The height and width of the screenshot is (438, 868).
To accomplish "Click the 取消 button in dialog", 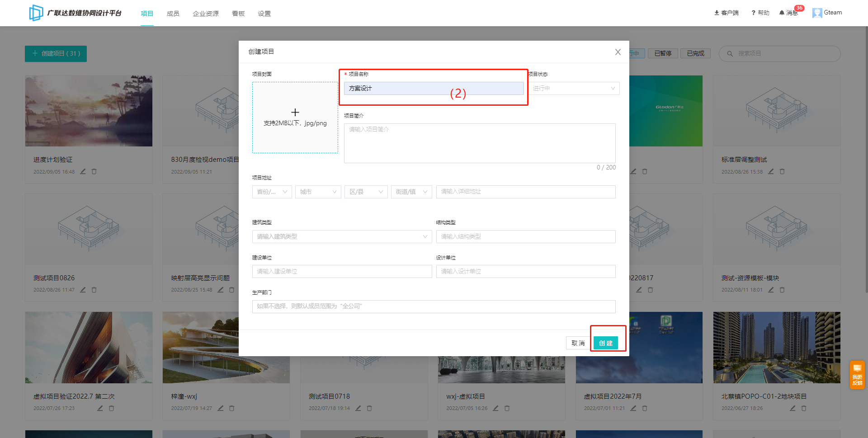I will tap(578, 343).
